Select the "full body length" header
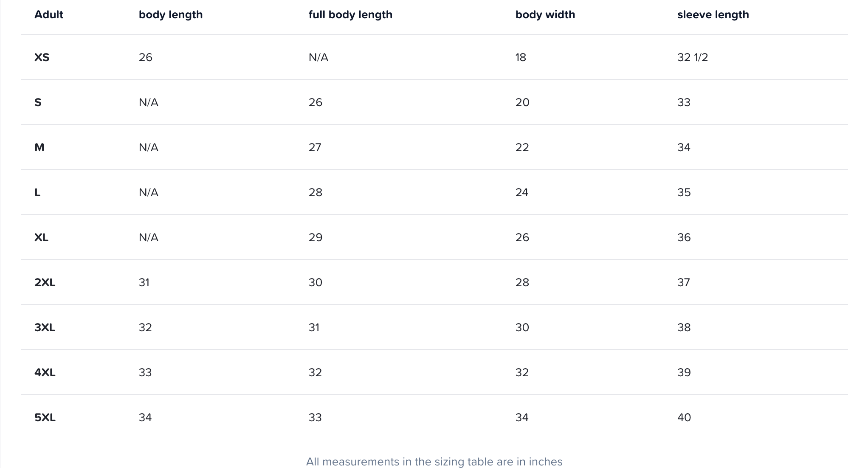The height and width of the screenshot is (468, 868). click(350, 14)
